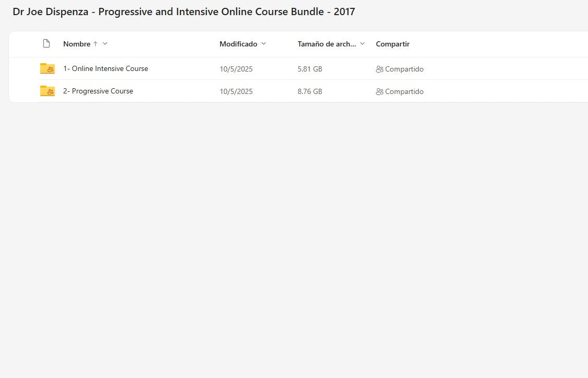Open the 1- Online Intensive Course folder
Image resolution: width=588 pixels, height=378 pixels.
(x=106, y=68)
